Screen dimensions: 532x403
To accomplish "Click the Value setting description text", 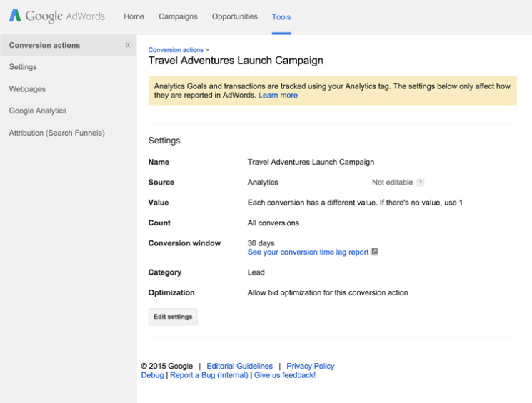I will click(x=355, y=203).
